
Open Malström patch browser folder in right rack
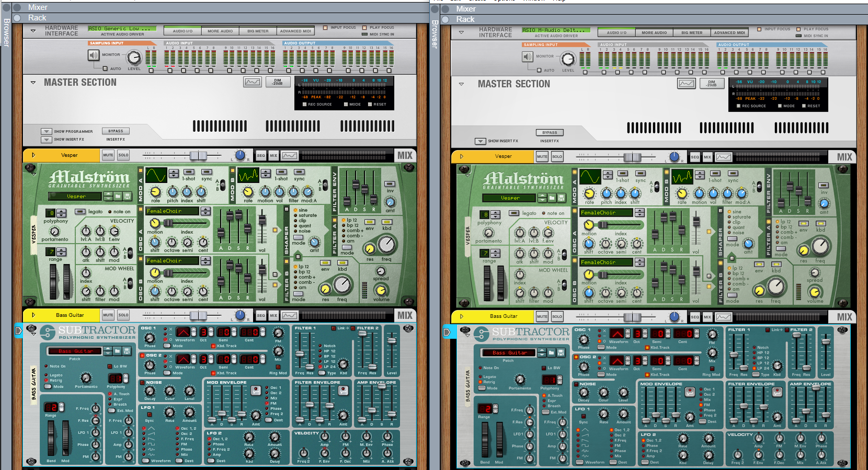pyautogui.click(x=552, y=198)
